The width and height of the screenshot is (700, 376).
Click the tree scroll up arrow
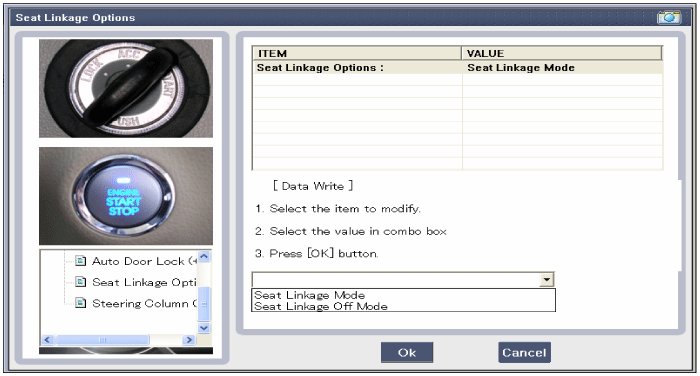[x=204, y=256]
